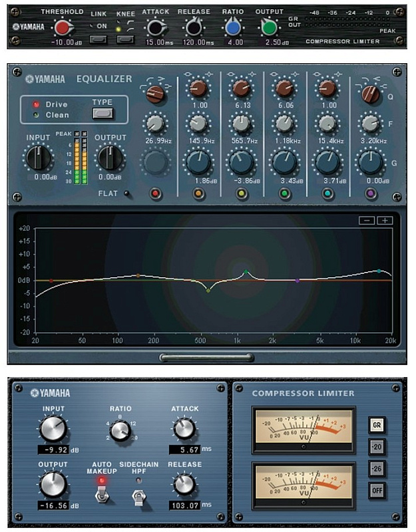416x532 pixels.
Task: Click the frequency knob at 15.4kHz
Action: coord(327,124)
